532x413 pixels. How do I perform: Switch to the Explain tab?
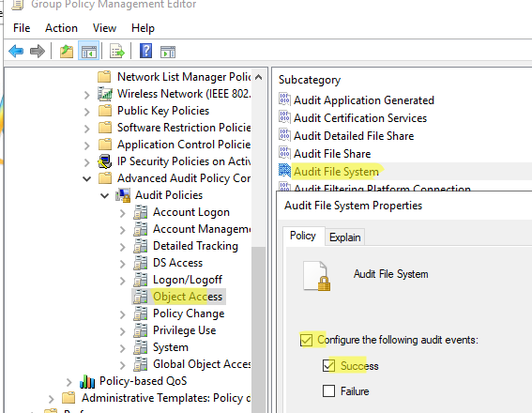pos(344,237)
